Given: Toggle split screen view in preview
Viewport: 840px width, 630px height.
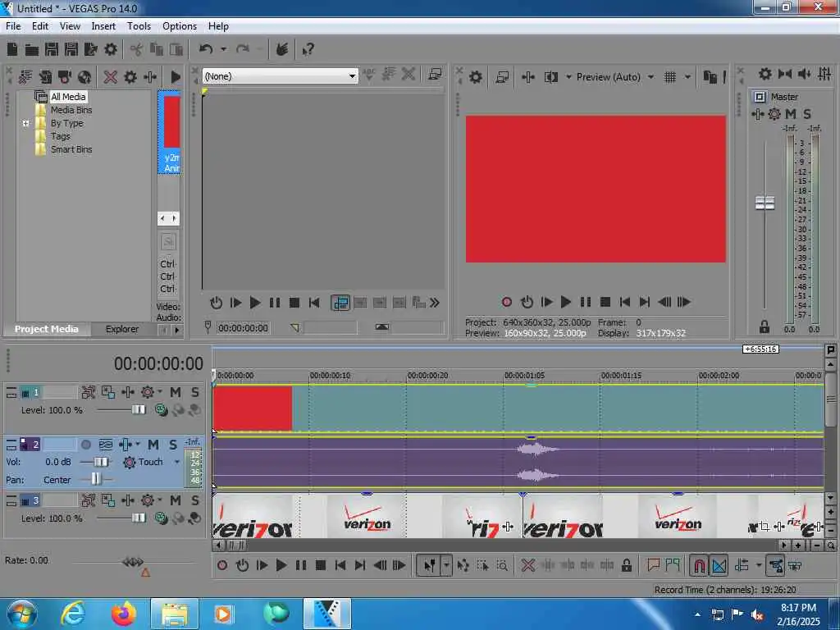Looking at the screenshot, I should (x=550, y=77).
